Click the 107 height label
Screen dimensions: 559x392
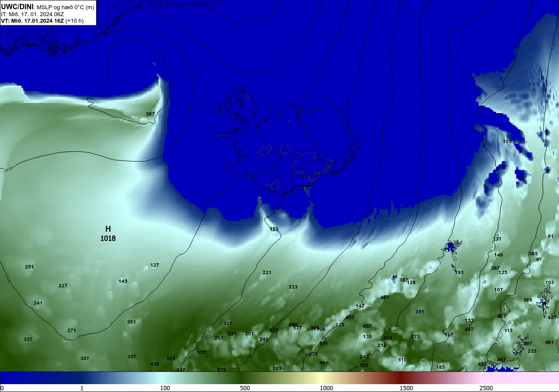498,290
